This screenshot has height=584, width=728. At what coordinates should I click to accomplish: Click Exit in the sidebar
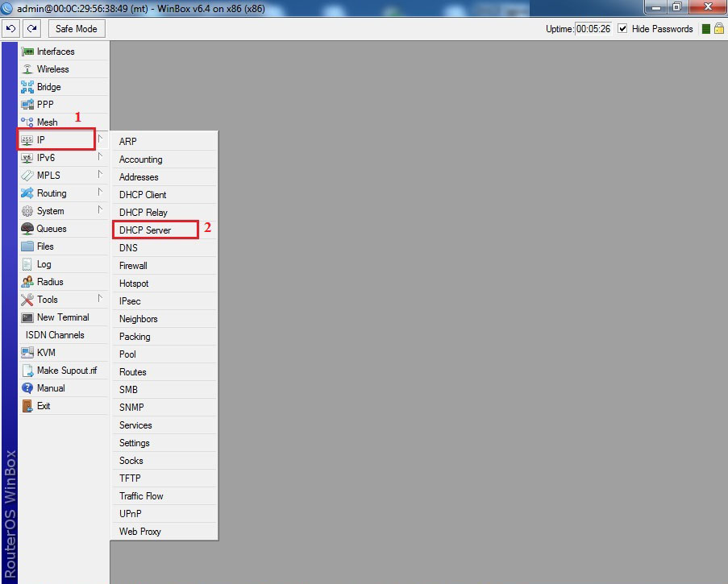[x=44, y=406]
